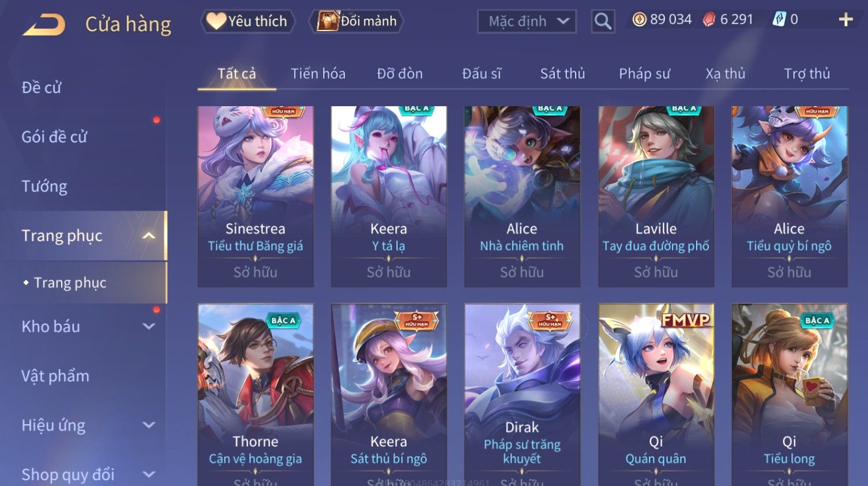This screenshot has height=486, width=868.
Task: Select the Xạ thủ tab
Action: [726, 74]
